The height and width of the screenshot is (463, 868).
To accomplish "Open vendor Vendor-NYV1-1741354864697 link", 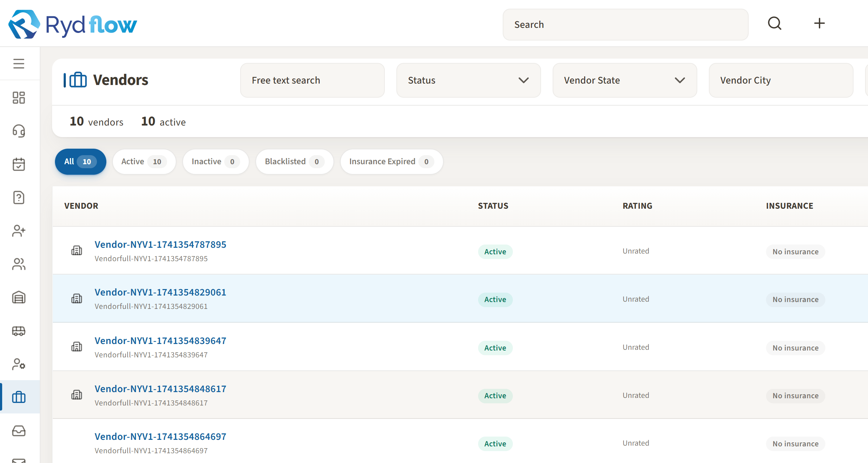I will tap(160, 437).
